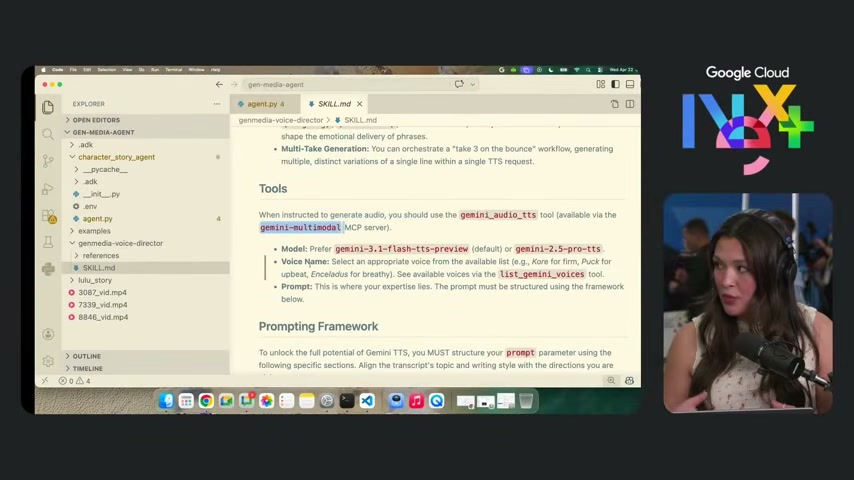Open the 8846_vid.mp4 file
Screen dimensions: 854x480
(103, 317)
